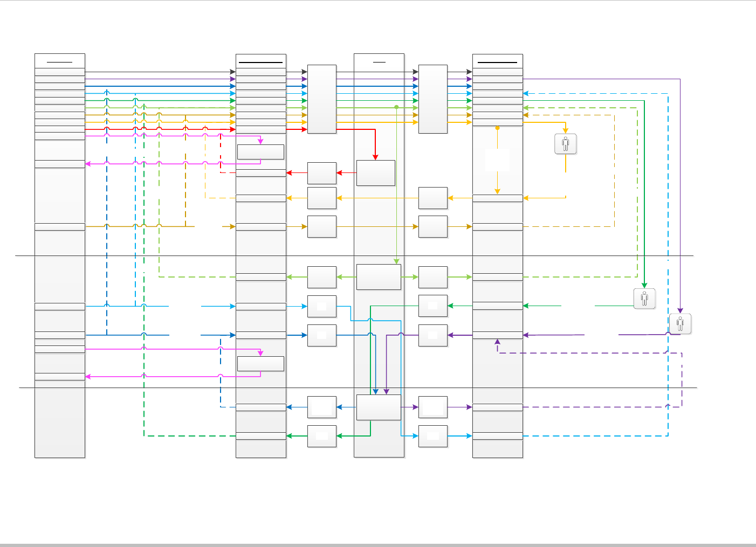Select rightmost column row emitting bottom dashed purple line
Screen dimensions: 756x547
tap(498, 407)
